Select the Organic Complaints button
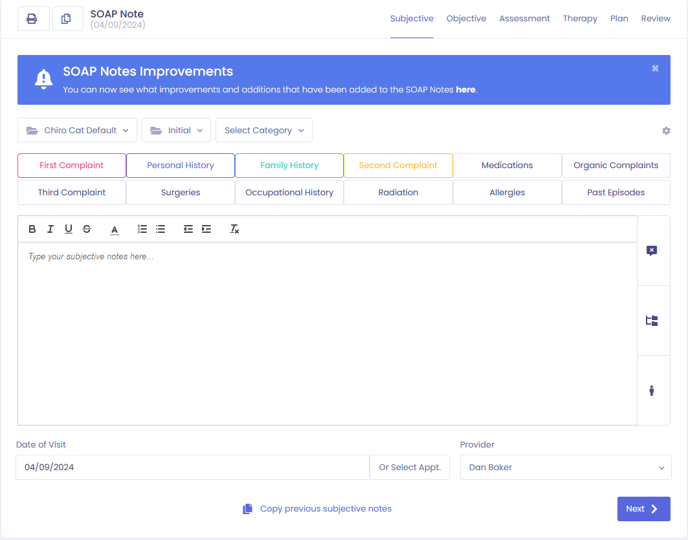The height and width of the screenshot is (540, 688). click(616, 165)
